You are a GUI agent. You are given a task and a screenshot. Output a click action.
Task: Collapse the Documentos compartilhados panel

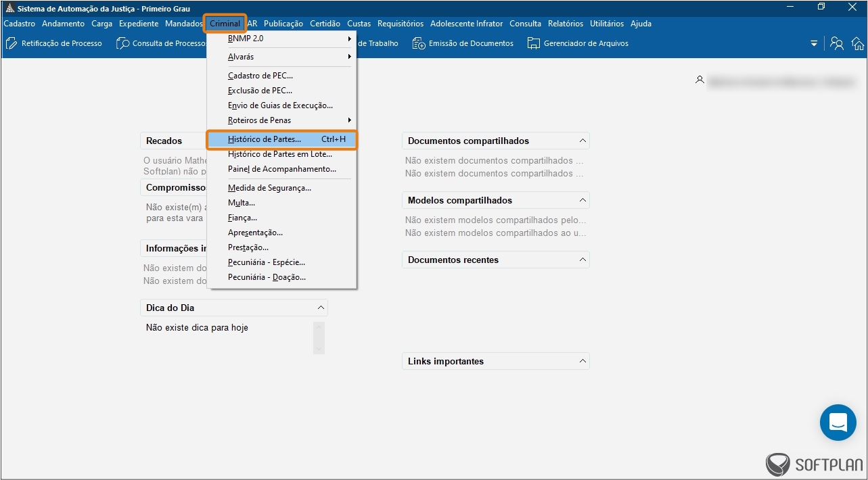click(x=582, y=141)
